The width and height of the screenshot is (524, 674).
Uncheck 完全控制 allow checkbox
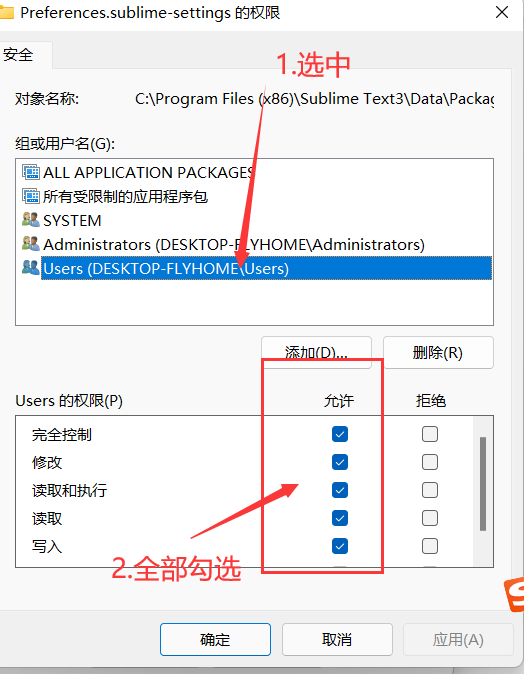[340, 434]
